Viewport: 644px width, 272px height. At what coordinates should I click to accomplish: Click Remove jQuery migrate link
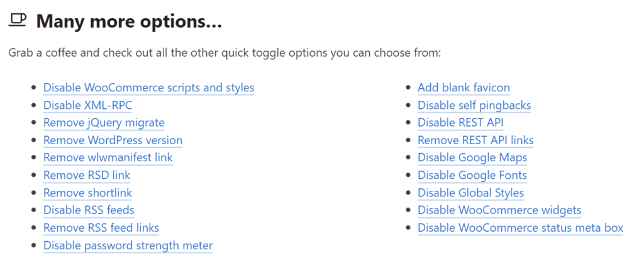(x=104, y=123)
